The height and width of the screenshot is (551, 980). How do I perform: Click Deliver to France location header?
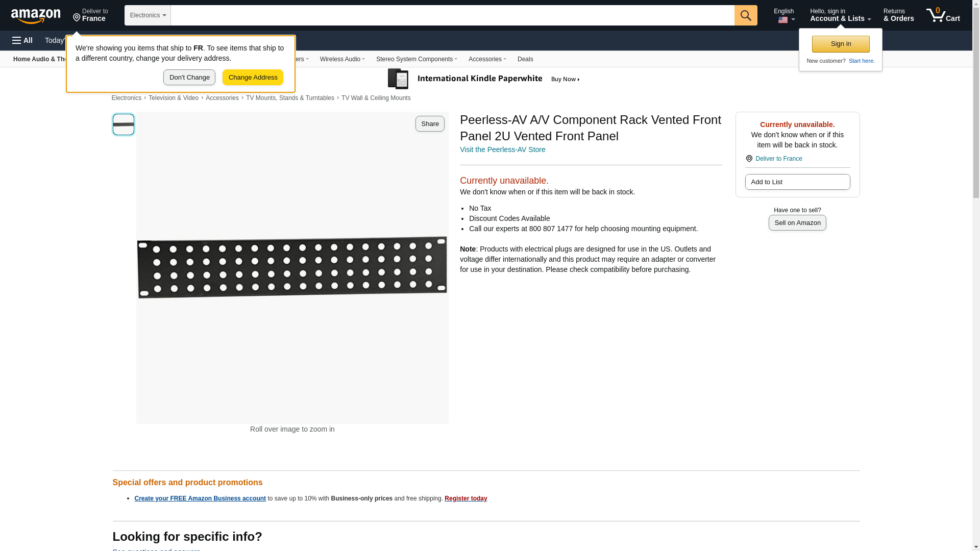click(90, 15)
